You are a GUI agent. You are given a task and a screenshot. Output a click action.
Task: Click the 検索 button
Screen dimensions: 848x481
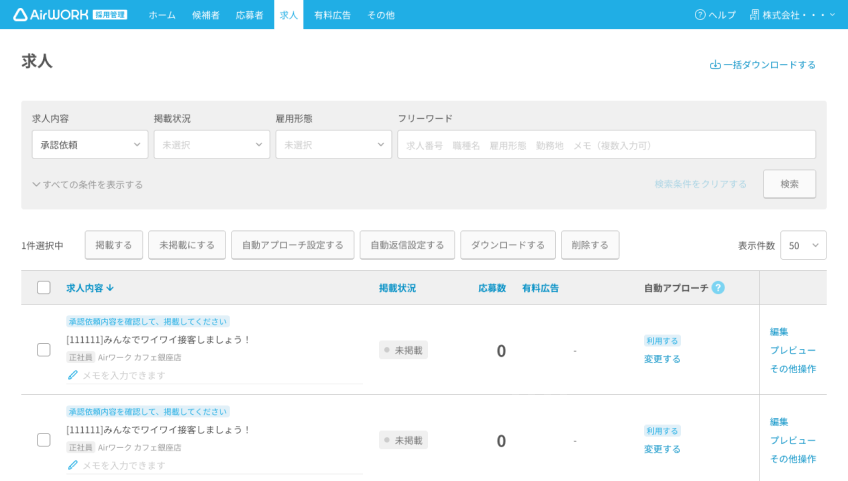[x=790, y=184]
